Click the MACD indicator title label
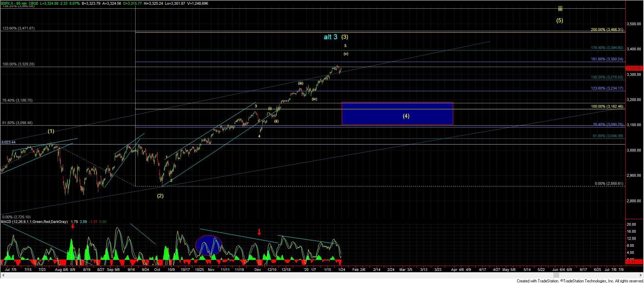Image resolution: width=644 pixels, height=283 pixels. [35, 222]
